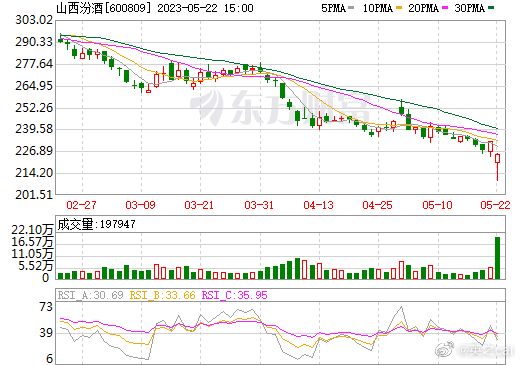Viewport: 520px width, 365px height.
Task: Click the tallest green volume bar on 05-22
Action: point(497,258)
